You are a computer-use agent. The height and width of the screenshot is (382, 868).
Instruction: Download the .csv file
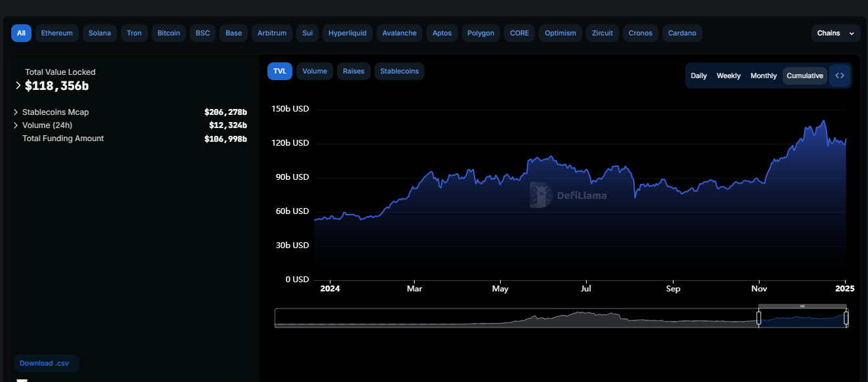pos(45,363)
